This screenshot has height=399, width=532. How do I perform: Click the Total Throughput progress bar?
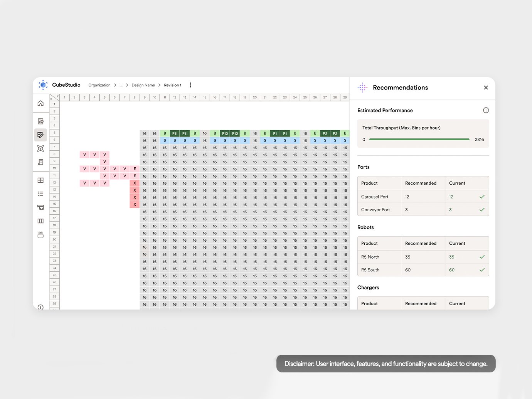[x=419, y=139]
